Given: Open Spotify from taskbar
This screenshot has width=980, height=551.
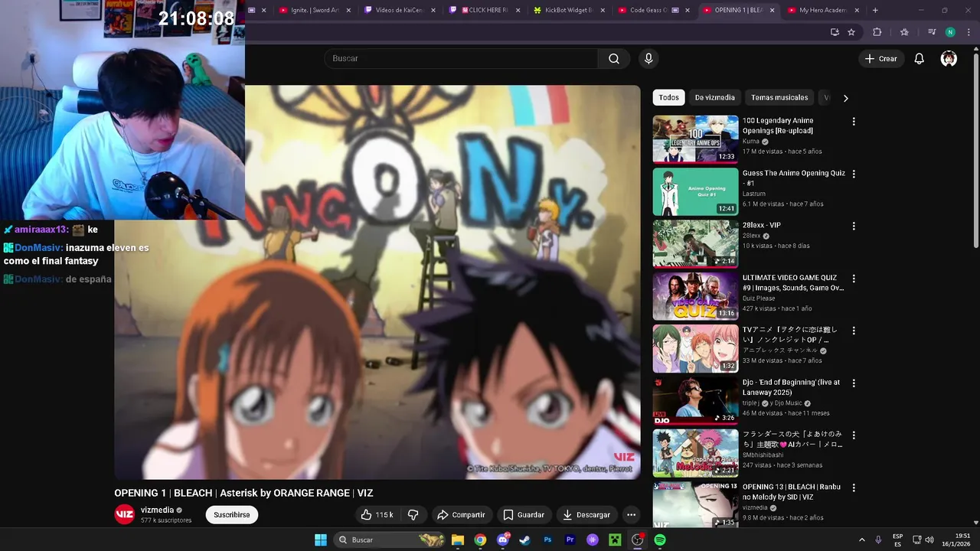Looking at the screenshot, I should pyautogui.click(x=660, y=540).
